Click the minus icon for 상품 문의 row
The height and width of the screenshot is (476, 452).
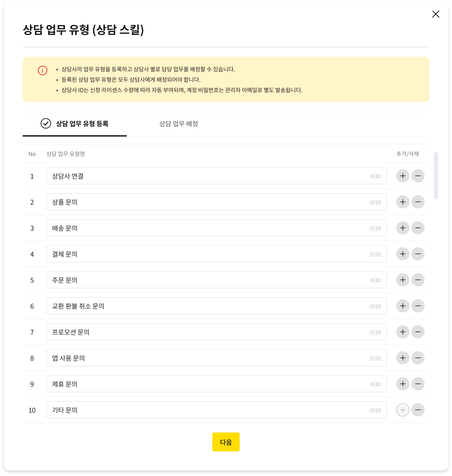click(418, 202)
